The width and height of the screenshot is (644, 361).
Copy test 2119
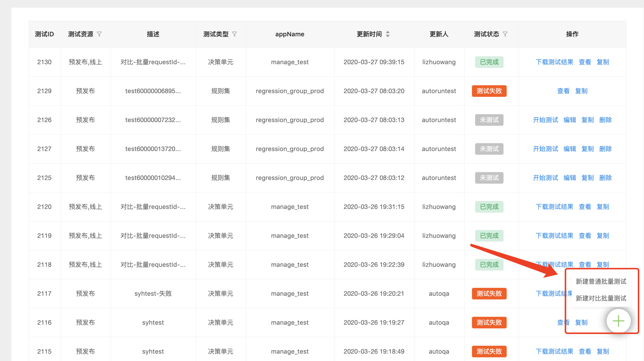pos(603,236)
